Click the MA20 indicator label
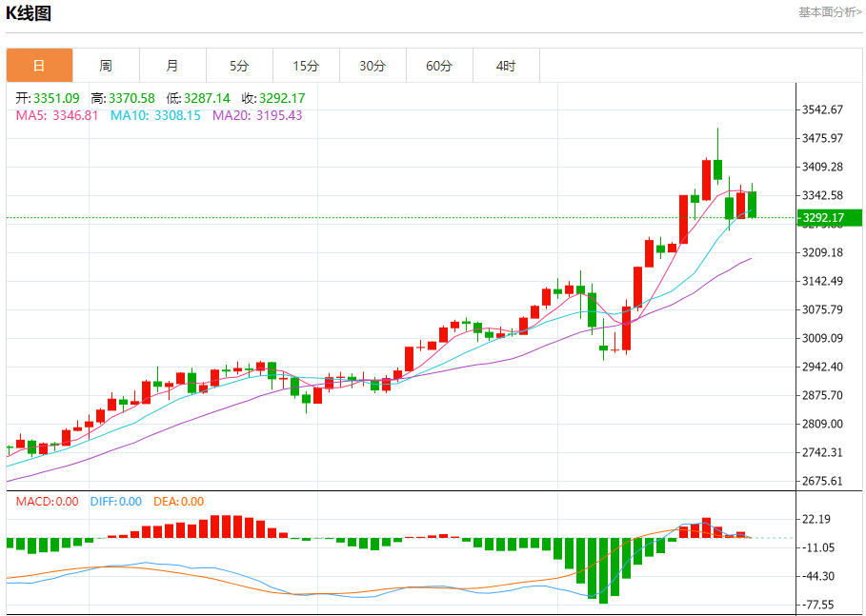The height and width of the screenshot is (616, 866). (x=257, y=115)
